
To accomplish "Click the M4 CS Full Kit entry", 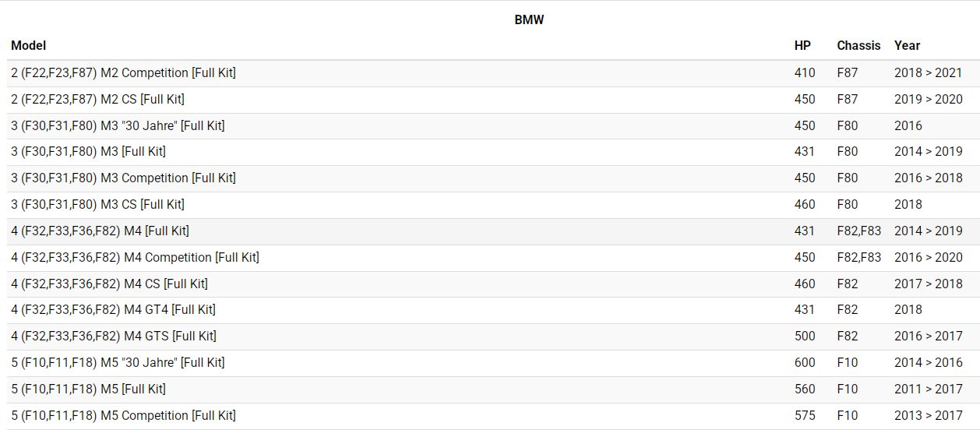I will pyautogui.click(x=109, y=284).
